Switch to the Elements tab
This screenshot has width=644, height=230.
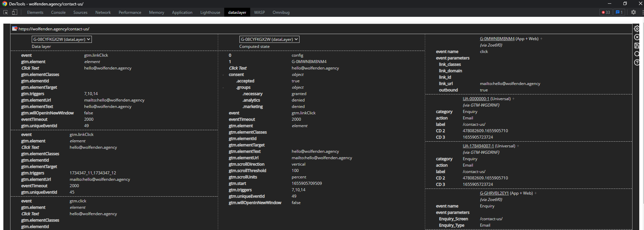(x=35, y=12)
